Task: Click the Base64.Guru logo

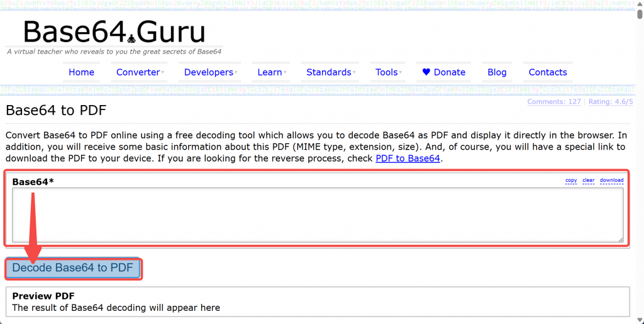Action: [114, 31]
